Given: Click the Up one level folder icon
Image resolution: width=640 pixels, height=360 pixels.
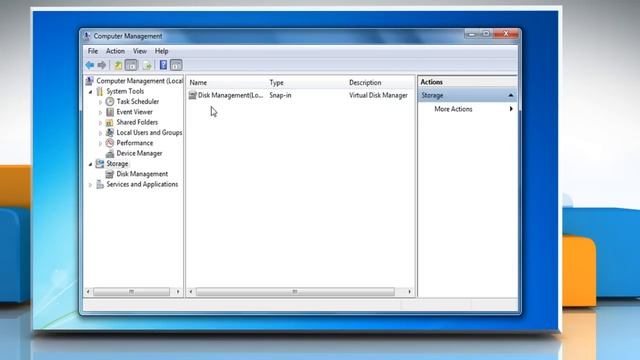Looking at the screenshot, I should 118,65.
